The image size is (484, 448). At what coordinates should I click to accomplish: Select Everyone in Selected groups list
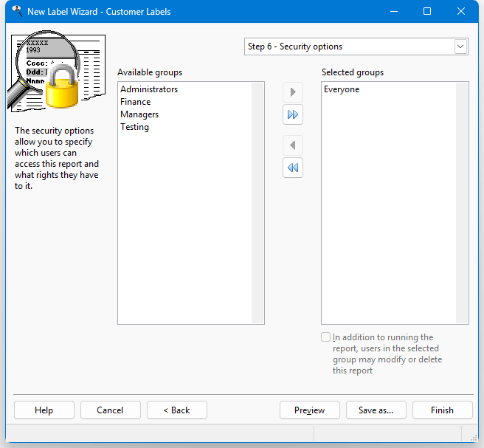pyautogui.click(x=342, y=89)
